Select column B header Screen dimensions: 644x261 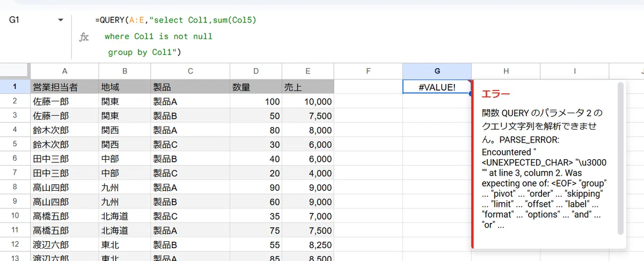[x=125, y=71]
